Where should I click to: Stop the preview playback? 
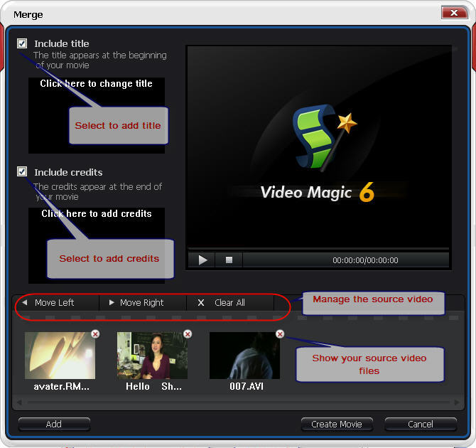click(229, 260)
